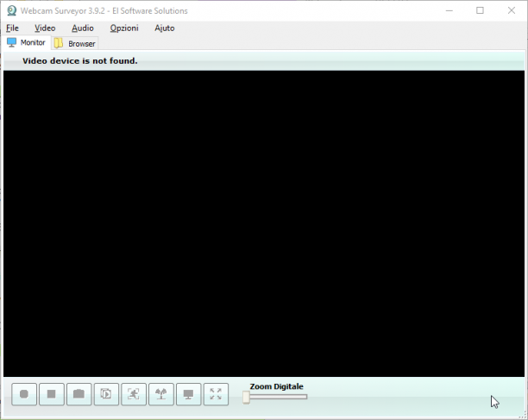Click the broadcast antenna streaming button
The width and height of the screenshot is (528, 420).
click(x=161, y=394)
